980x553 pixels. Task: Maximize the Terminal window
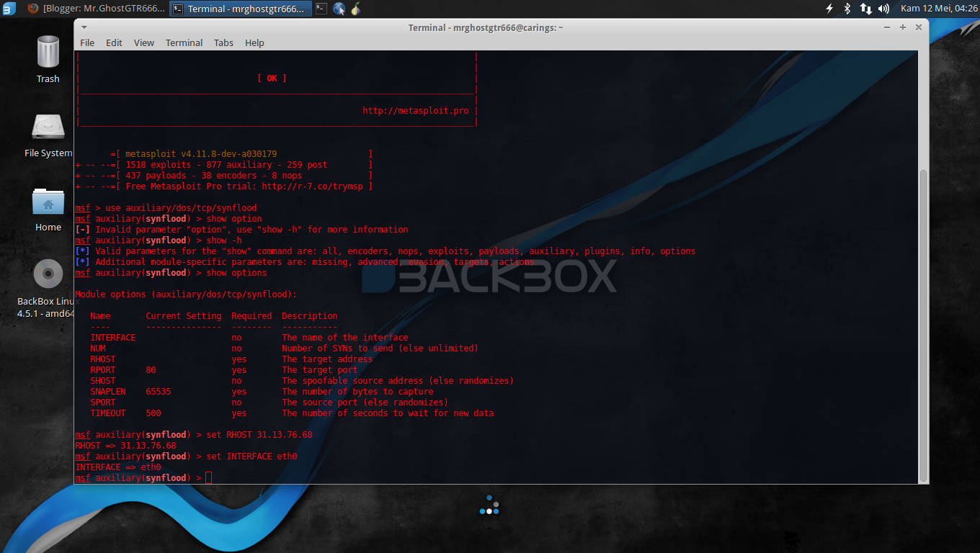903,27
